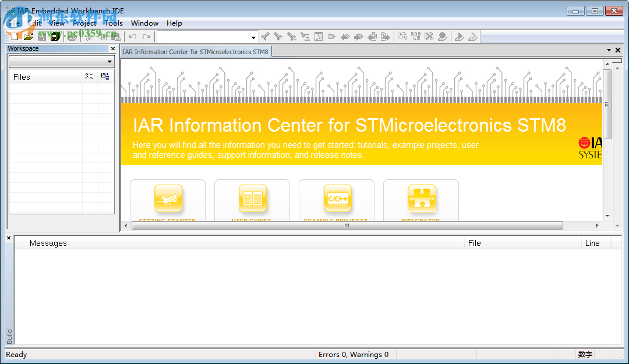
Task: Click the Find toolbar icon
Action: [x=265, y=36]
